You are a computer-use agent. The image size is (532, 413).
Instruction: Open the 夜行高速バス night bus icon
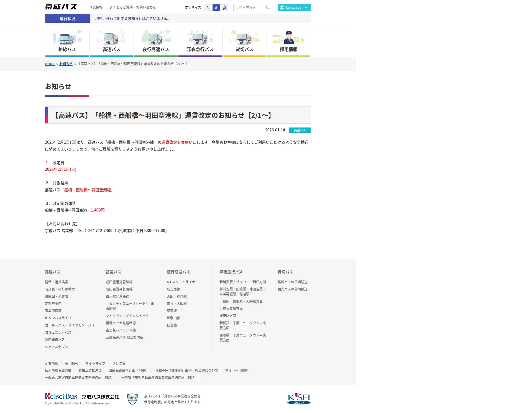tap(156, 38)
